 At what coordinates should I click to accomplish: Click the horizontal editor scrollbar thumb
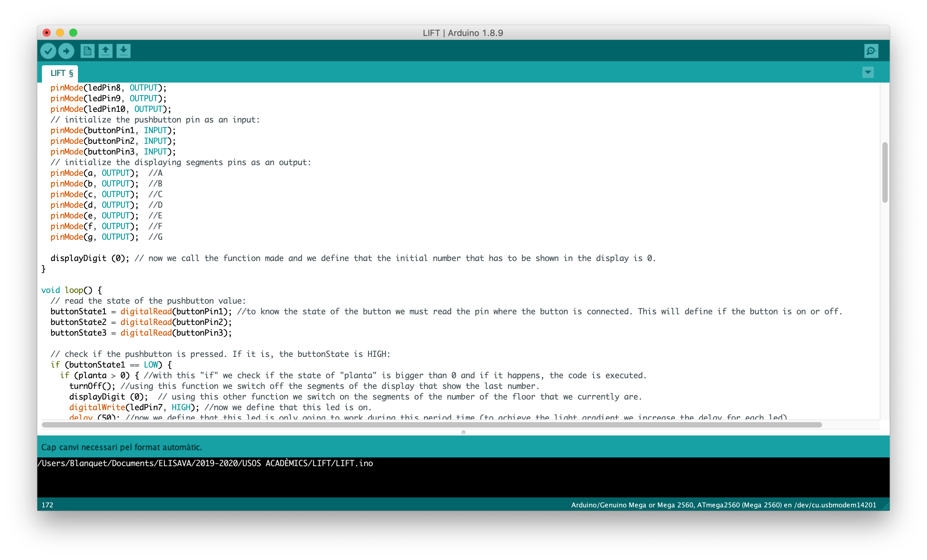coord(432,424)
